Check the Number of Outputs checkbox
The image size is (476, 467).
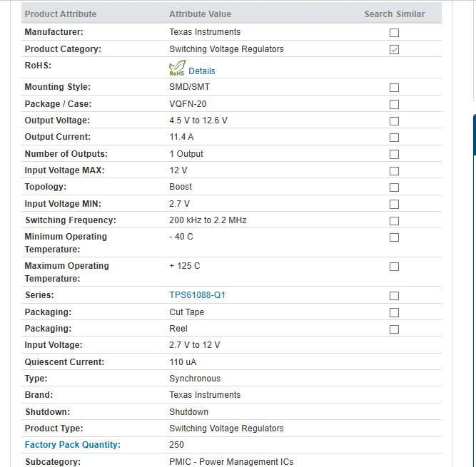pyautogui.click(x=394, y=154)
